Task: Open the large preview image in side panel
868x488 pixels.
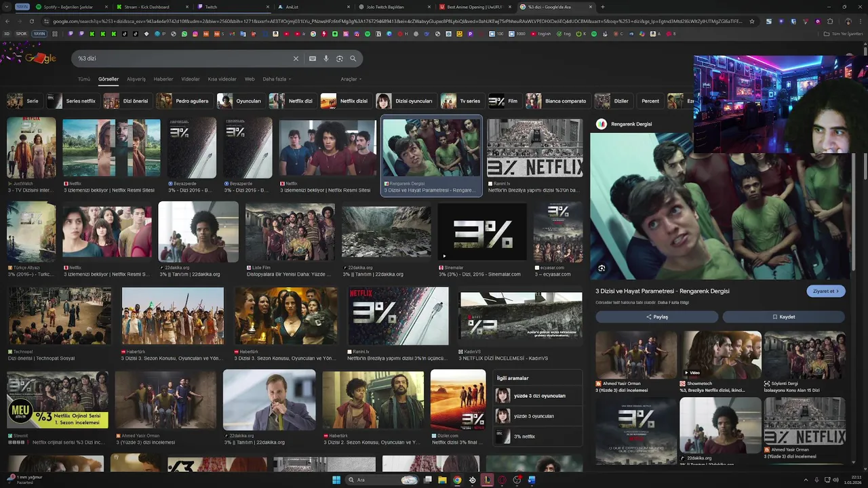Action: 720,206
